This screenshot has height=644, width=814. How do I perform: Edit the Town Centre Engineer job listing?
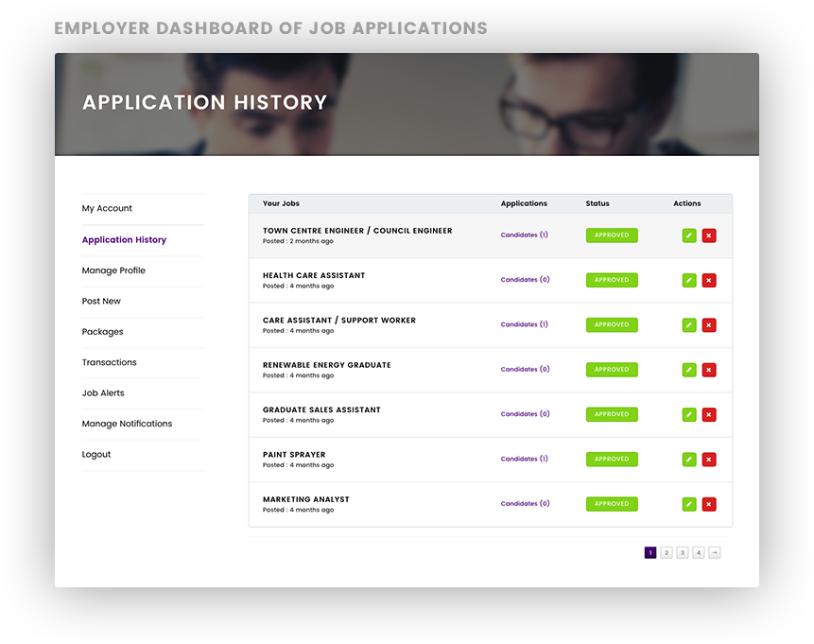coord(689,235)
